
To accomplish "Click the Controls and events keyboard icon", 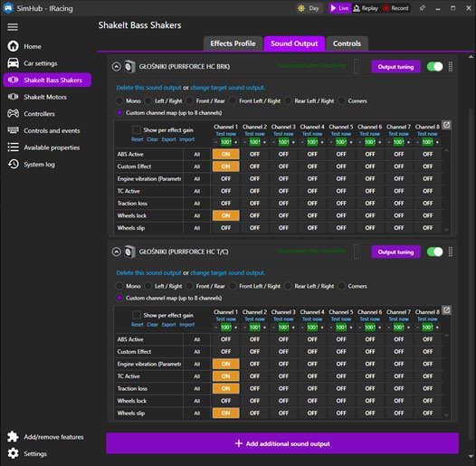I will (13, 130).
